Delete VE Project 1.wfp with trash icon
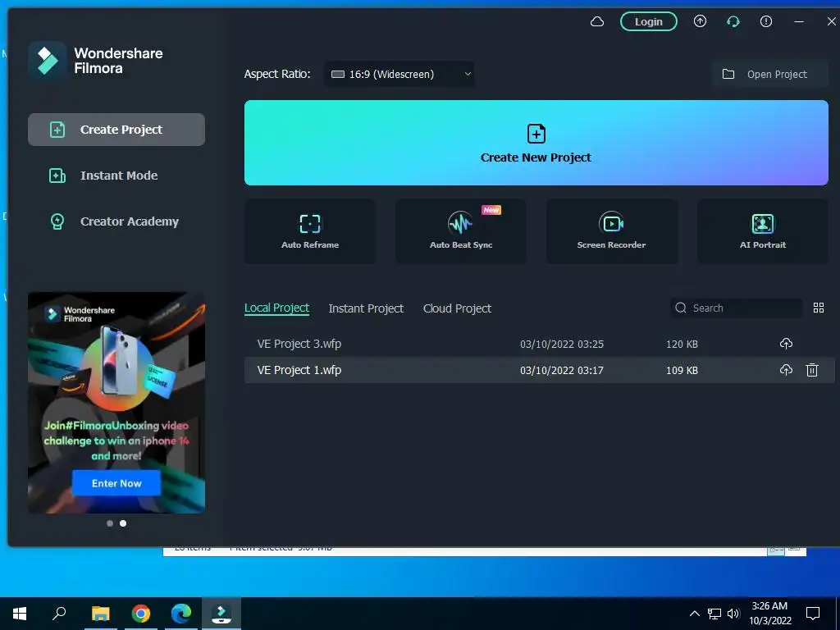840x630 pixels. [x=812, y=370]
